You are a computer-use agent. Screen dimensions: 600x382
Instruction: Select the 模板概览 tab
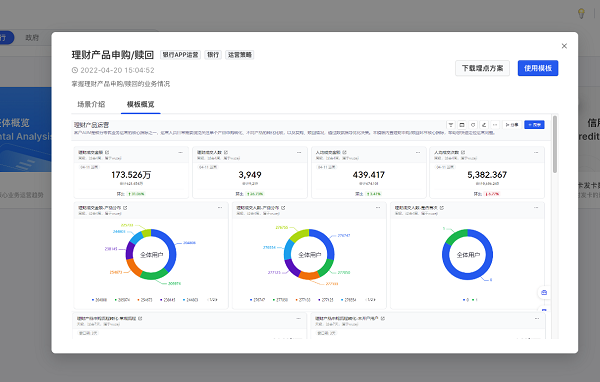pos(140,104)
